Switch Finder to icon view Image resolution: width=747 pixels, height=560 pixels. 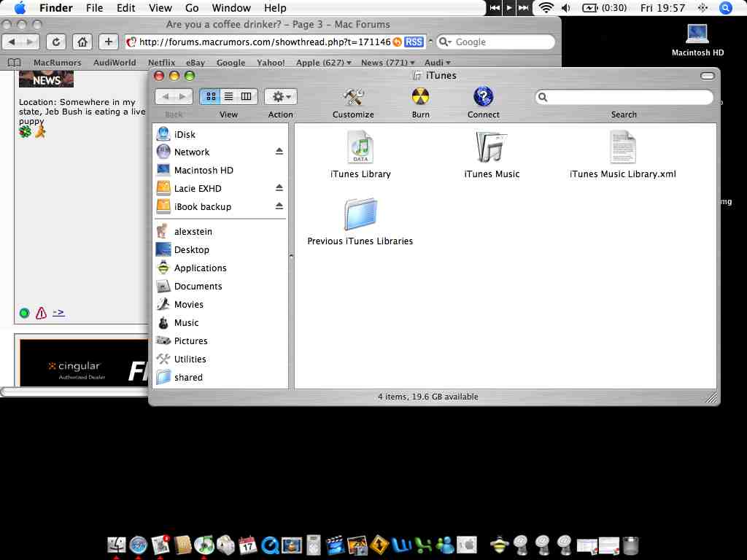[210, 97]
